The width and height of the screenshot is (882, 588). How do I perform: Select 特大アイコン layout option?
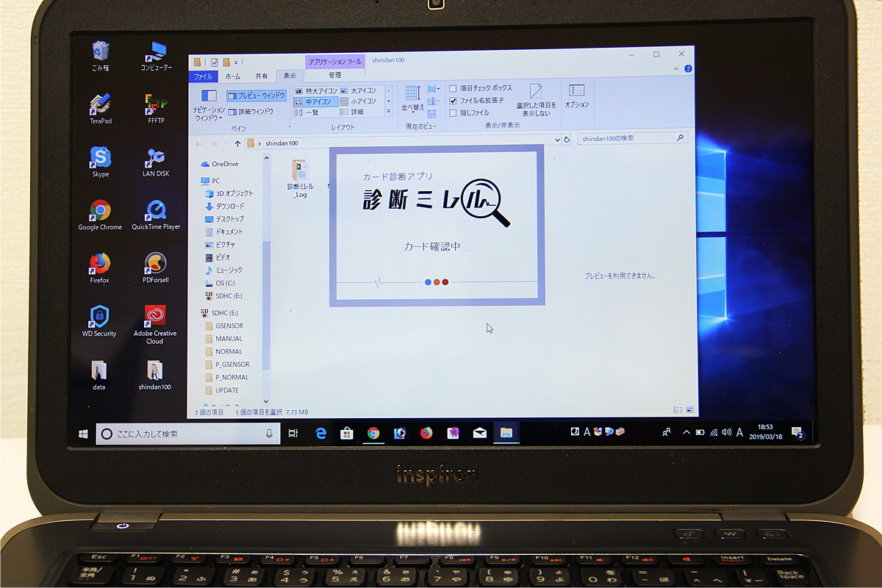(315, 90)
